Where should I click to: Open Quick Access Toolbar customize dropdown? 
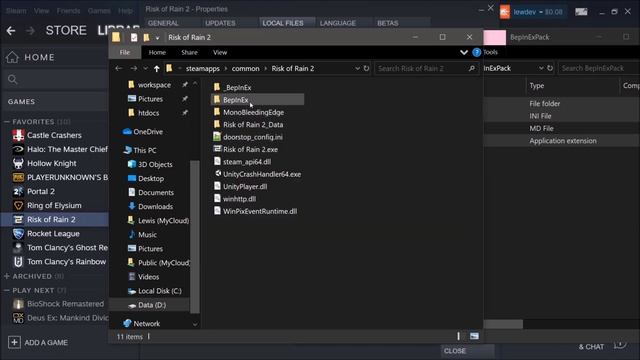click(157, 38)
